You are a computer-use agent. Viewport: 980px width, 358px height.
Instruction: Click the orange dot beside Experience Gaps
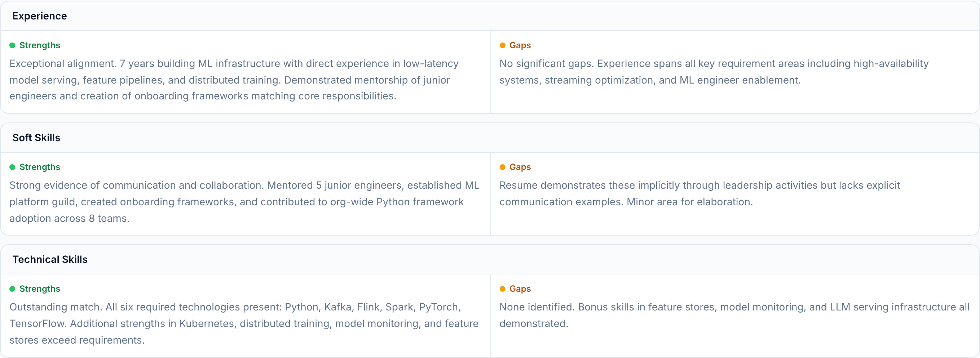[x=502, y=46]
